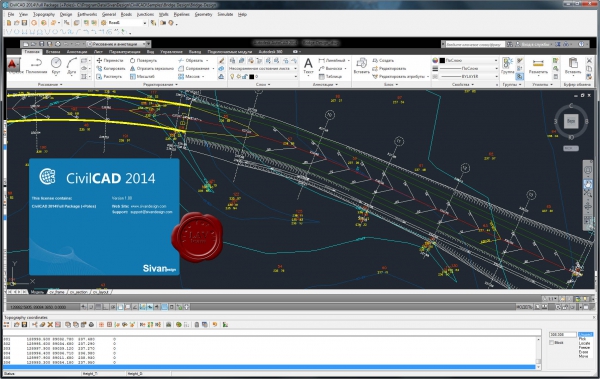Click the Масштаб scale tool
Viewport: 600px width, 379px height.
142,77
